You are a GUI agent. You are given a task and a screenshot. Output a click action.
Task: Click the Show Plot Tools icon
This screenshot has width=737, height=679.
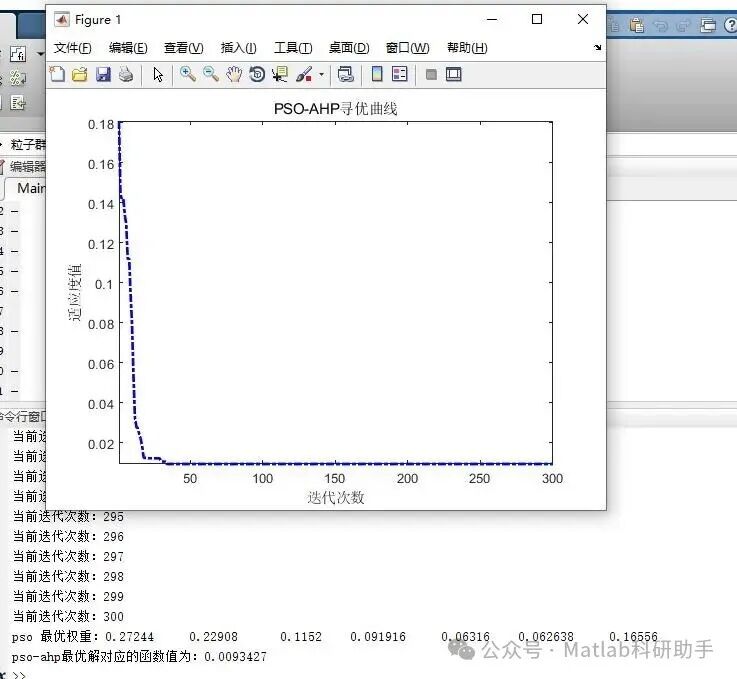454,74
